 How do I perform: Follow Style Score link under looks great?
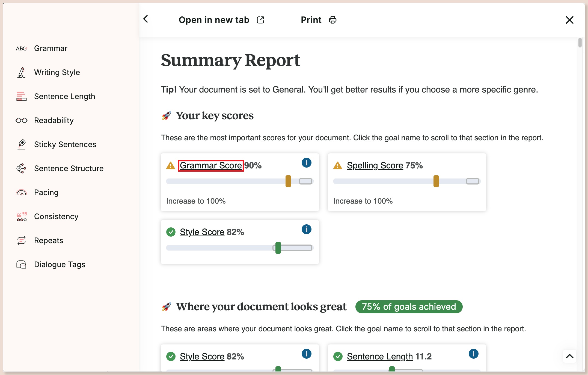pos(202,356)
